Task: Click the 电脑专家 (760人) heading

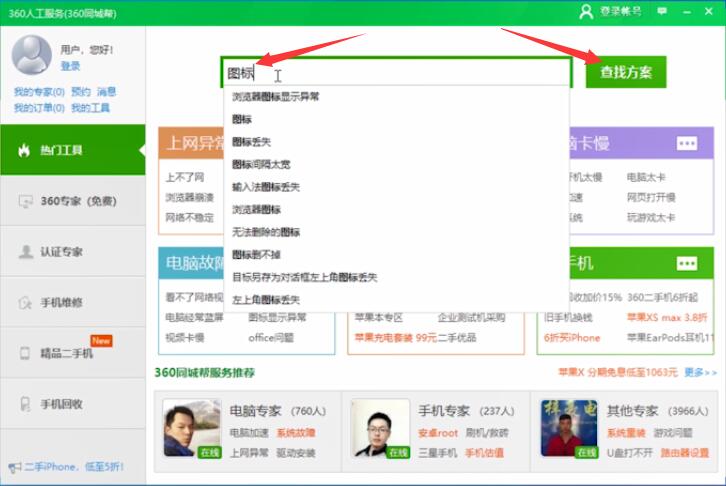Action: pos(278,411)
